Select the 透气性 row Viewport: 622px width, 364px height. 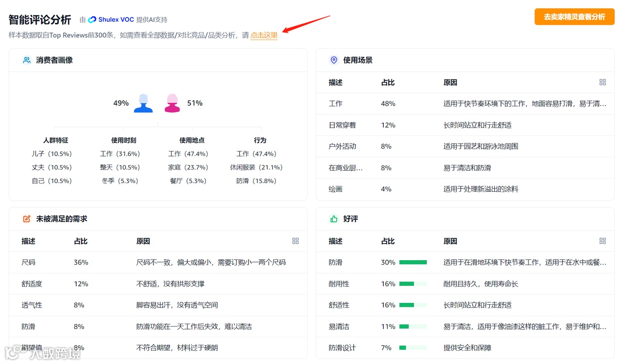pyautogui.click(x=158, y=305)
